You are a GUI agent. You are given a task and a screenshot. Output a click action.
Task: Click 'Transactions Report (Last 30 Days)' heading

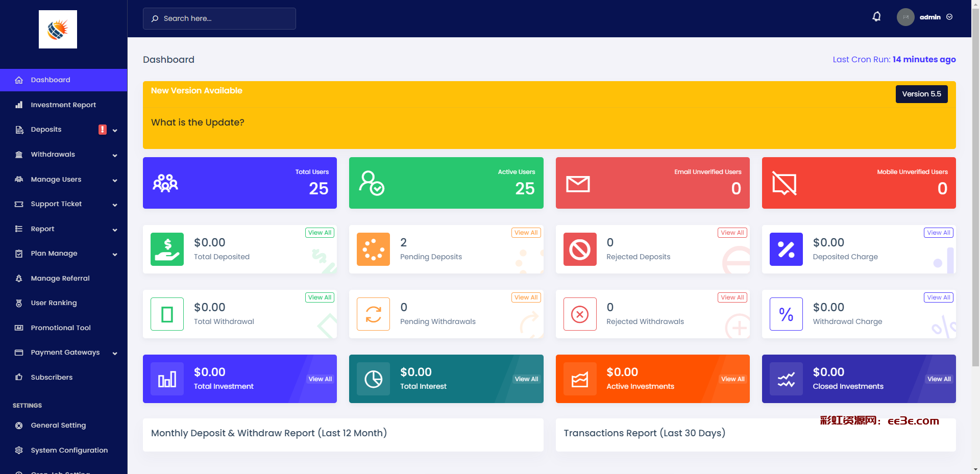(644, 433)
